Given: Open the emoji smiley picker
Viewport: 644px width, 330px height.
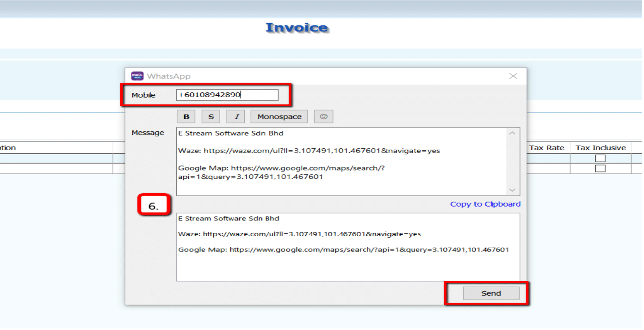Looking at the screenshot, I should [x=323, y=117].
